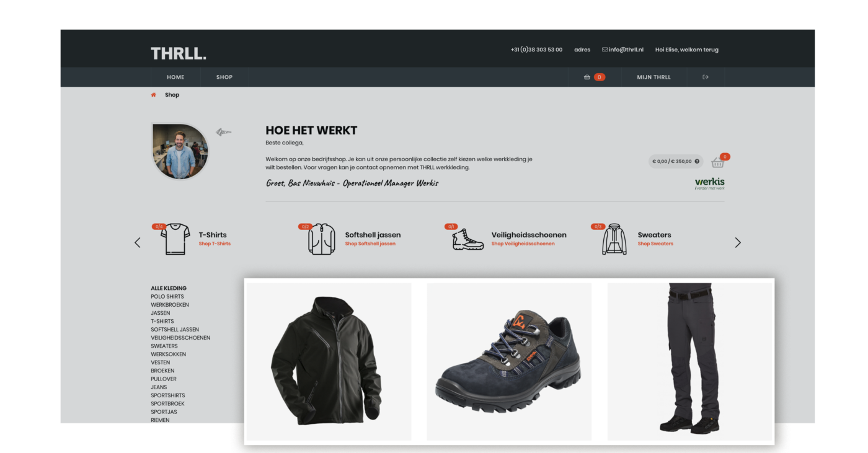Select the Sweaters hoodie icon
Image resolution: width=868 pixels, height=453 pixels.
[x=614, y=239]
